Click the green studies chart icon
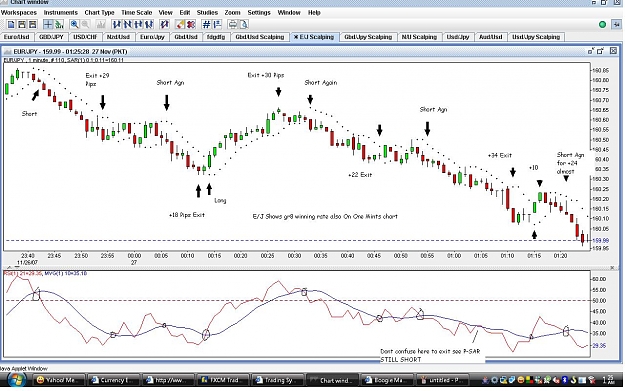This screenshot has height=391, width=625. point(59,25)
